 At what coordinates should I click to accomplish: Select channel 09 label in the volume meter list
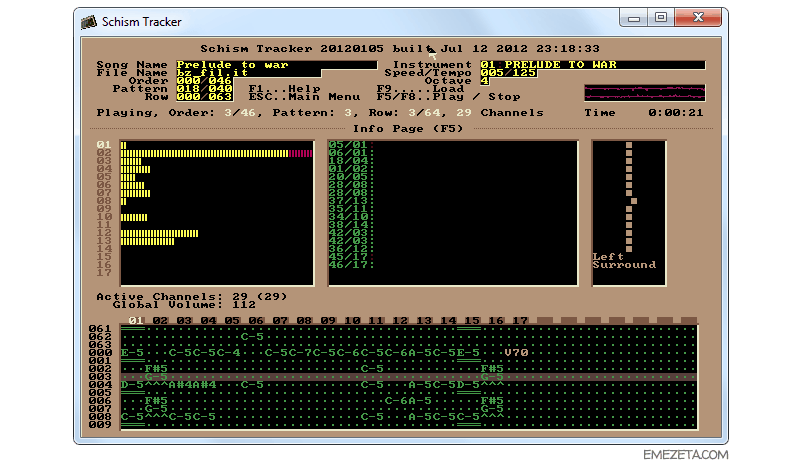tap(104, 209)
